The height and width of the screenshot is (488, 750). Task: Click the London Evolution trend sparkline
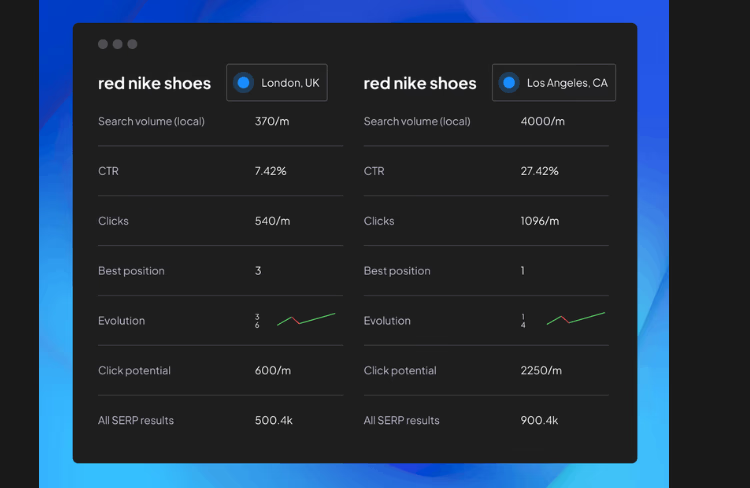[x=305, y=319]
